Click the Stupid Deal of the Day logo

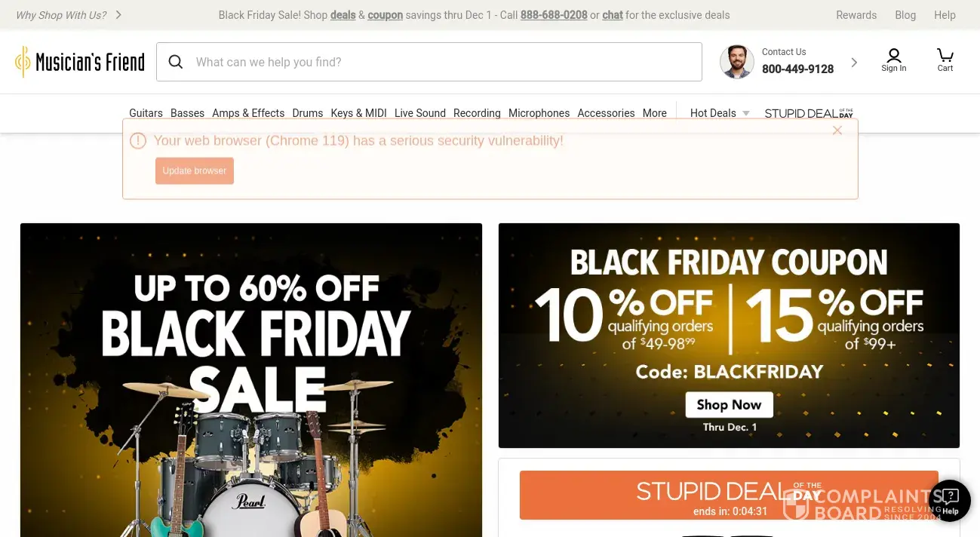click(809, 113)
